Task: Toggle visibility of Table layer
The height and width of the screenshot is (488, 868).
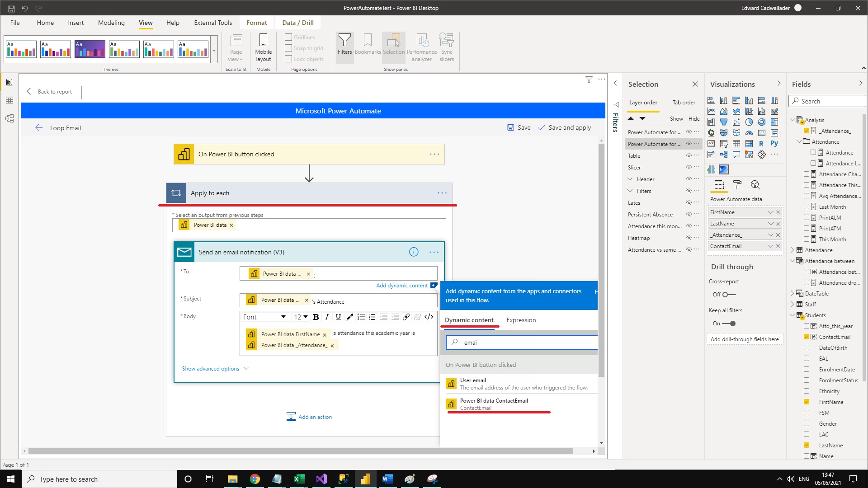Action: coord(689,155)
